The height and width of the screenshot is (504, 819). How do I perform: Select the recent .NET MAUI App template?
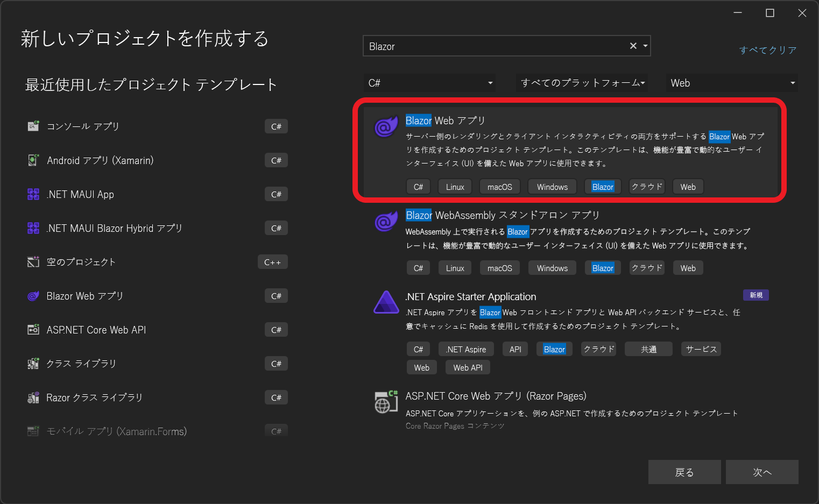(80, 194)
